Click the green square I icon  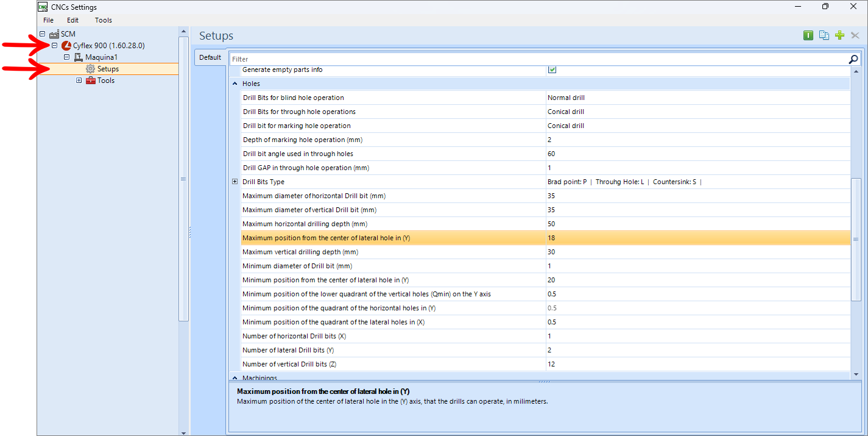[808, 35]
